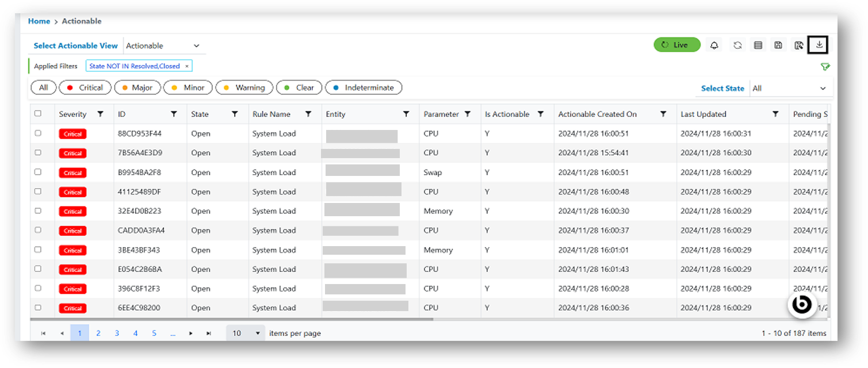Open the round chat assistant icon
The height and width of the screenshot is (368, 868).
coord(802,304)
